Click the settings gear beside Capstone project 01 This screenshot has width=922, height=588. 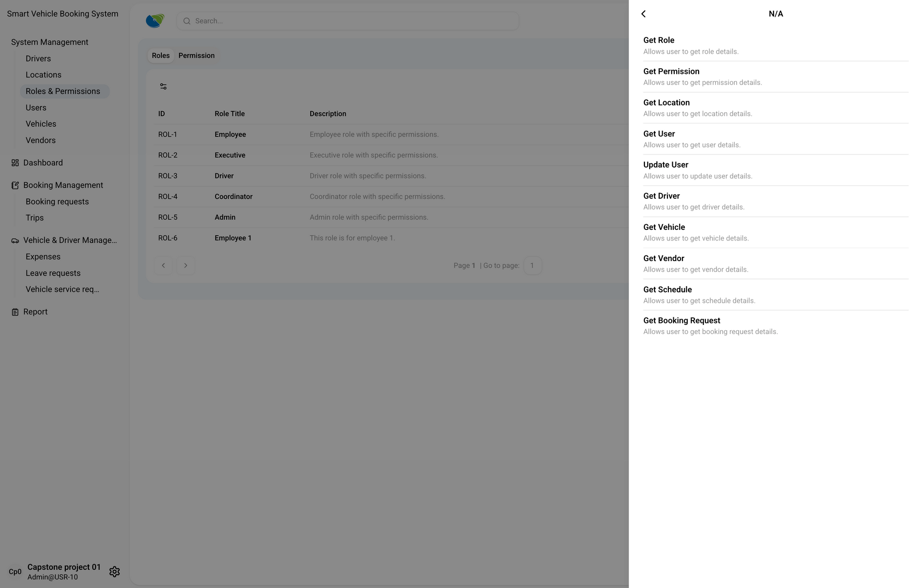(114, 572)
